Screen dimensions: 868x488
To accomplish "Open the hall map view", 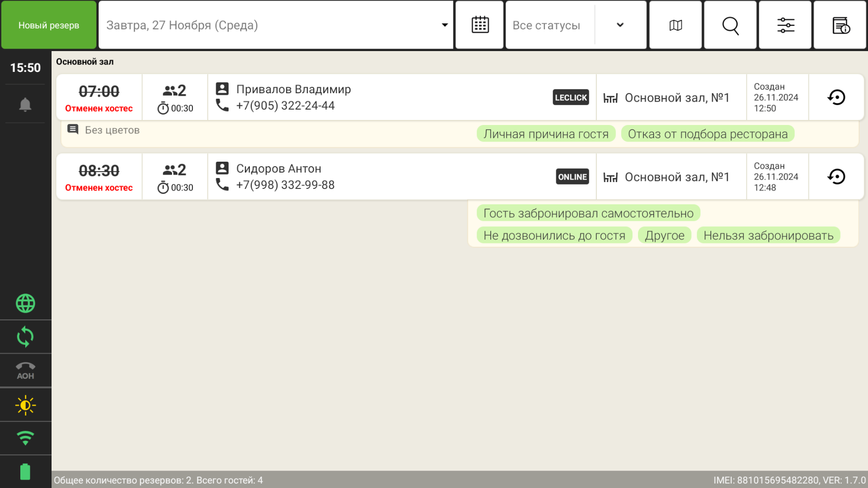I will pyautogui.click(x=675, y=25).
